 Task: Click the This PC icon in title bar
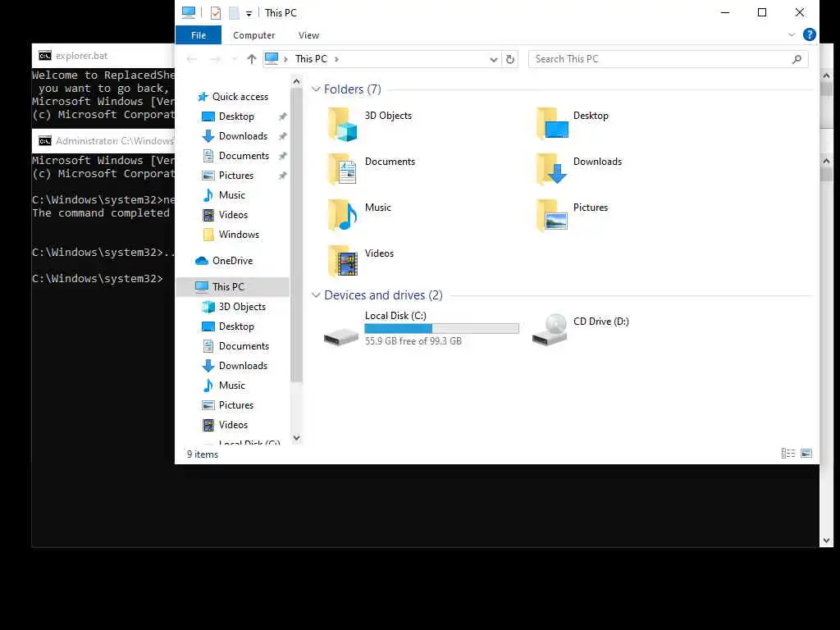tap(189, 12)
